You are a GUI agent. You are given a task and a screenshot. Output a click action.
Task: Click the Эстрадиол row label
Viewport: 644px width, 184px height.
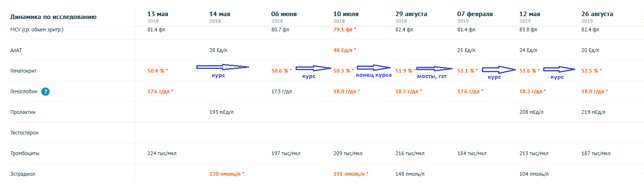click(22, 174)
